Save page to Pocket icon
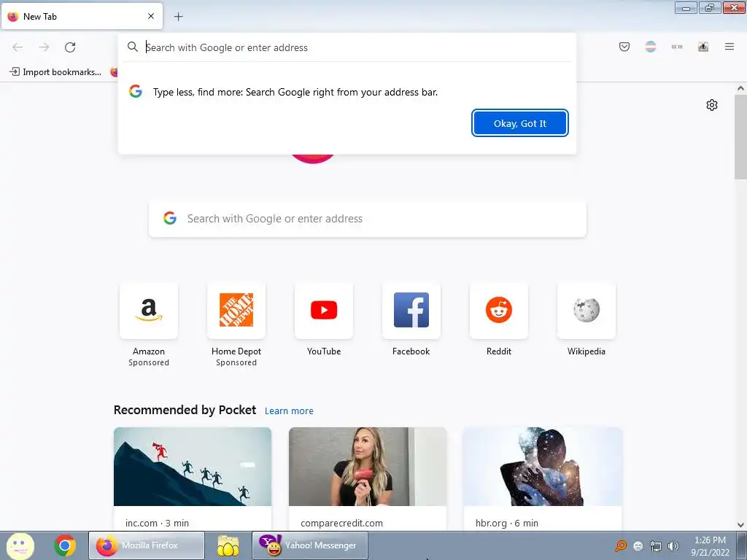 pyautogui.click(x=624, y=47)
